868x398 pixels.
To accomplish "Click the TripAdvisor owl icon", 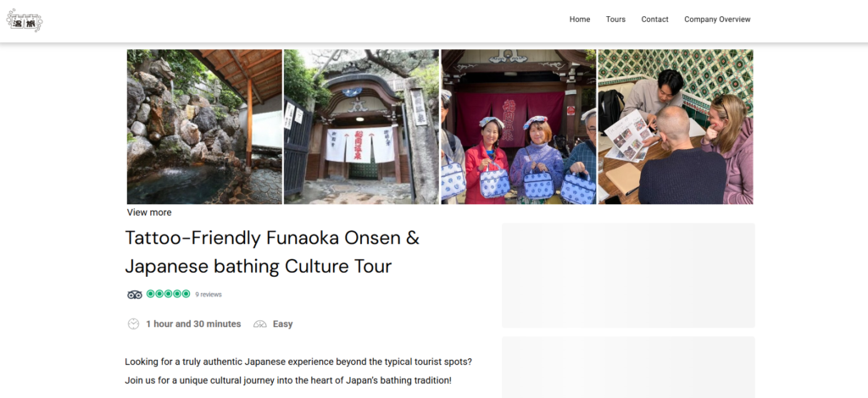I will tap(135, 295).
